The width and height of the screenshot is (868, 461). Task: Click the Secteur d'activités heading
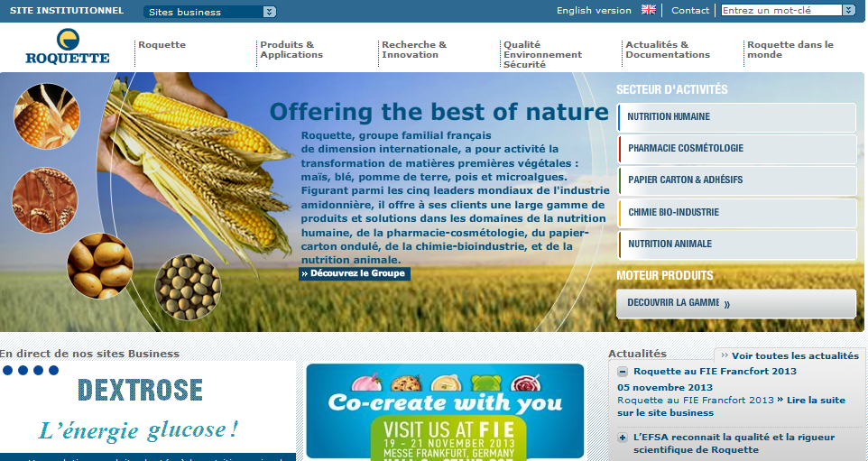[x=672, y=89]
